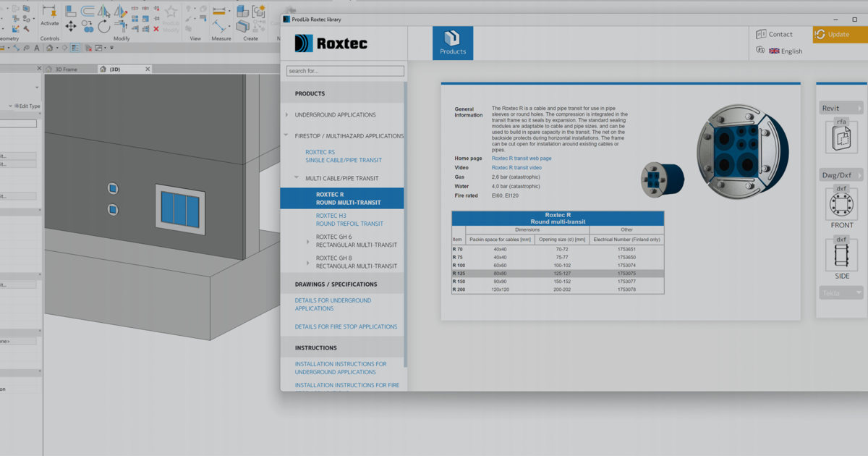Switch to the (3D) view tab

(x=115, y=69)
